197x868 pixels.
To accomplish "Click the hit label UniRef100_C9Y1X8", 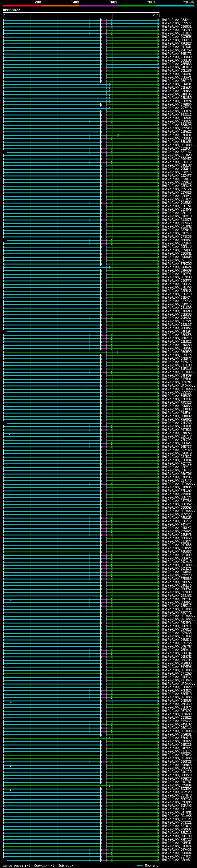I will click(x=177, y=450).
